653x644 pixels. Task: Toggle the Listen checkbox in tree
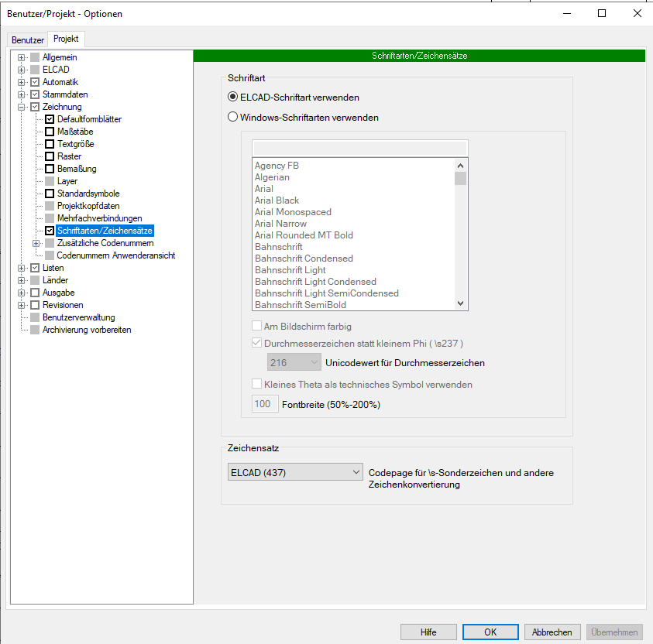(35, 268)
